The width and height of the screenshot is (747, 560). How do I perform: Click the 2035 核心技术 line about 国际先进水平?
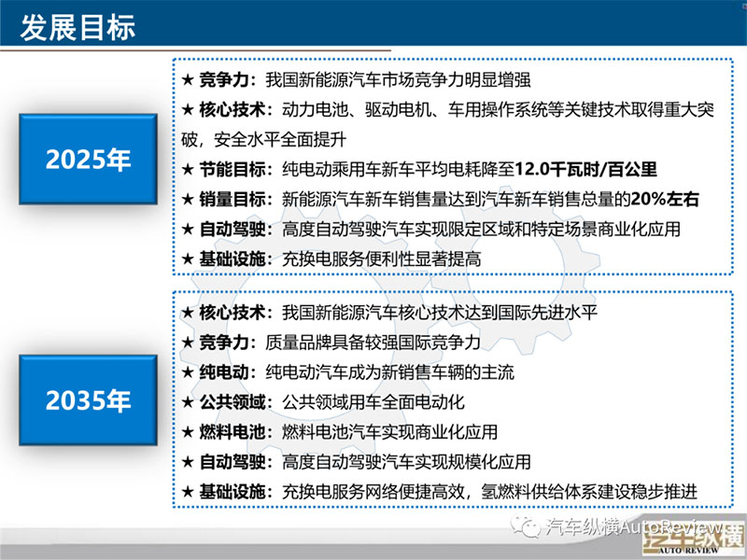pos(389,313)
